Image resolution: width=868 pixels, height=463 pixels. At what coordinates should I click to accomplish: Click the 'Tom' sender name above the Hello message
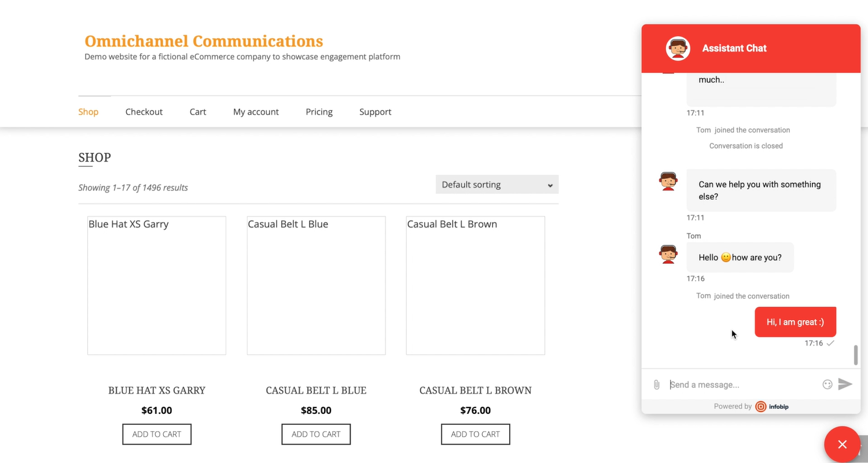(694, 236)
